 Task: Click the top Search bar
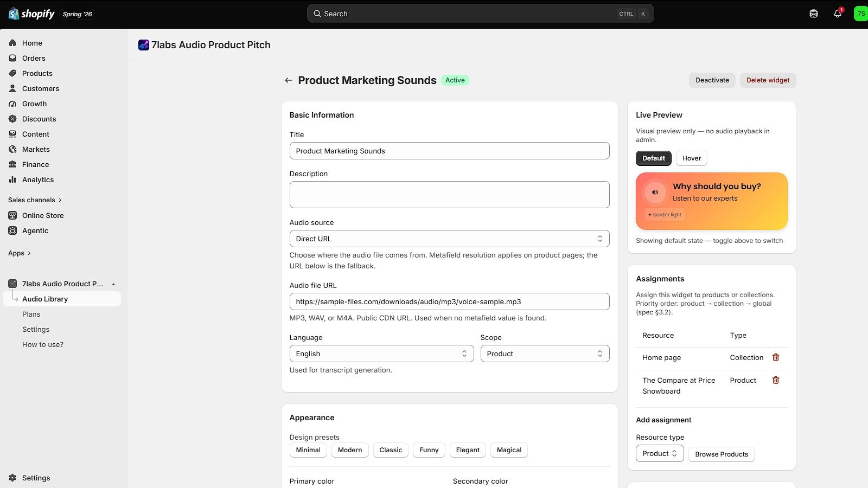click(480, 14)
